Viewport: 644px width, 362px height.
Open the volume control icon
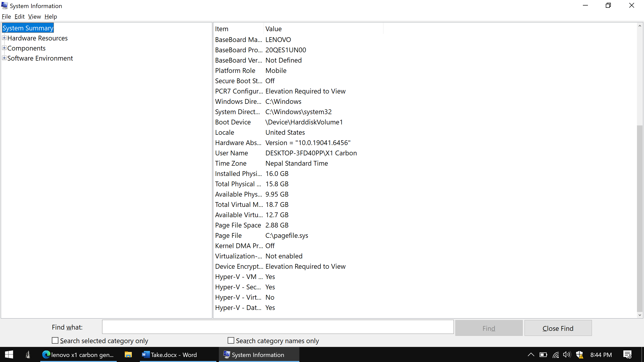(567, 355)
